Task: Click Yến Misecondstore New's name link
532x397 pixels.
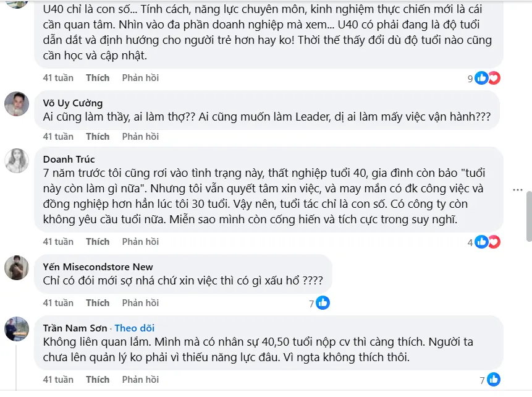Action: [98, 267]
